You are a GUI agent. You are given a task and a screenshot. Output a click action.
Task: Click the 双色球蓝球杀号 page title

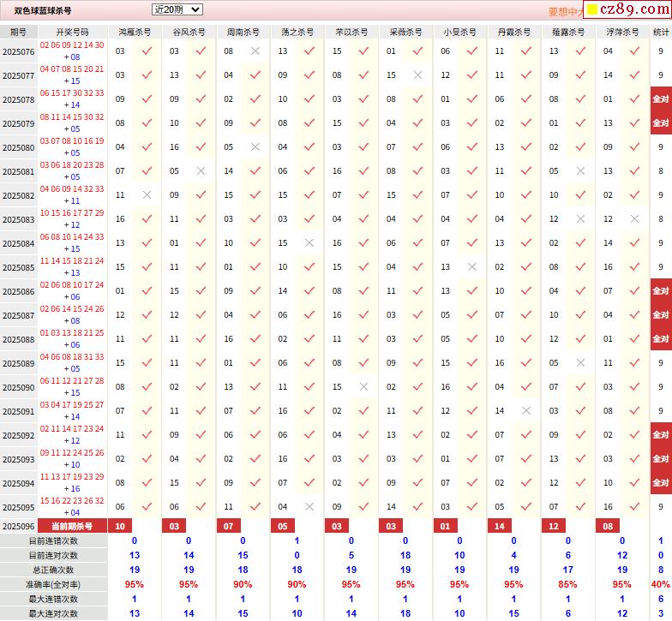[43, 10]
